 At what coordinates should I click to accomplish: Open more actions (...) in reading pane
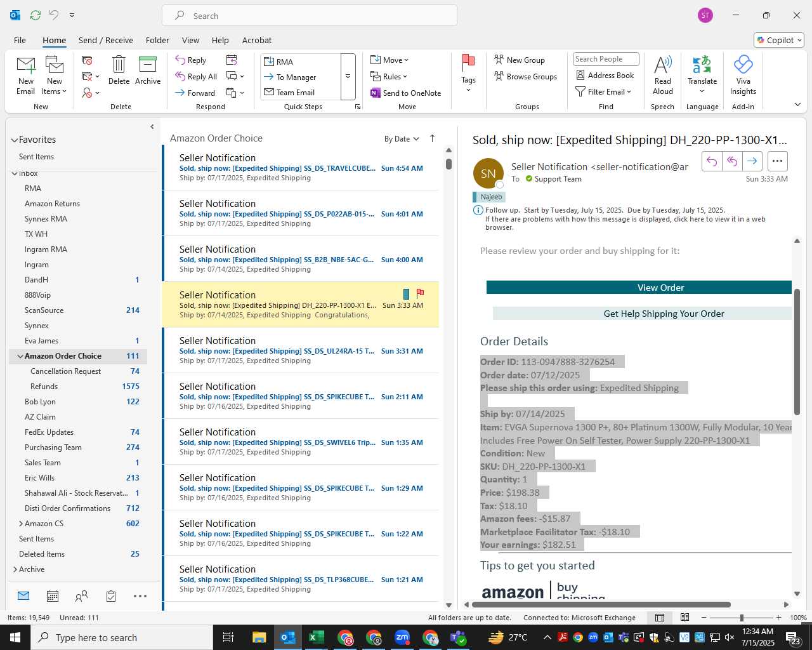tap(778, 161)
